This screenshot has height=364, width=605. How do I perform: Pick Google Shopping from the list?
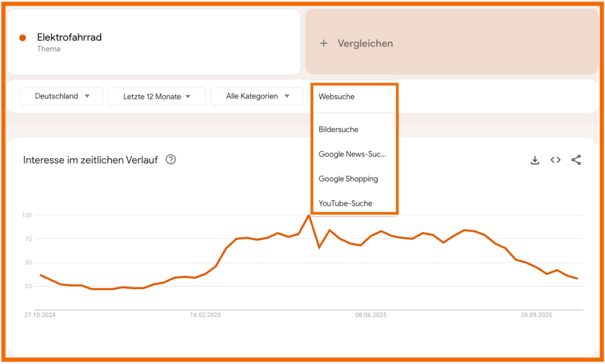click(348, 179)
